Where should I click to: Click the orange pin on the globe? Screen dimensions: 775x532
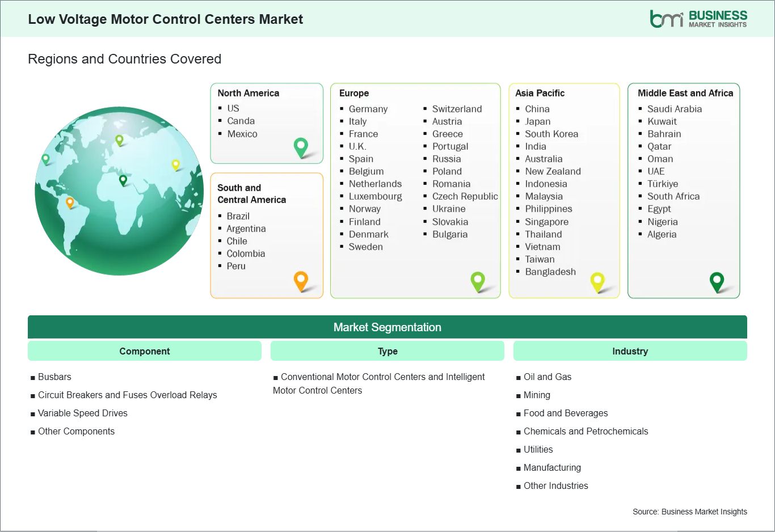pos(70,201)
